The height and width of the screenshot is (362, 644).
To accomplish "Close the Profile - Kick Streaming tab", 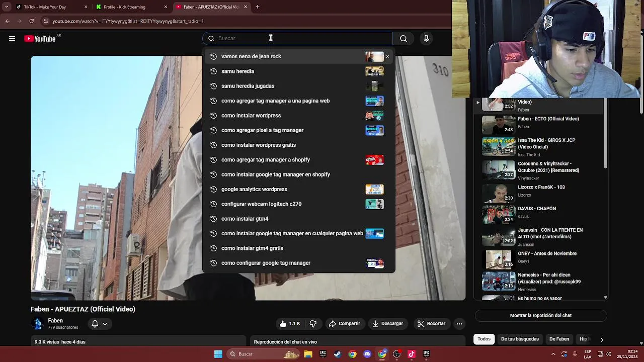I will click(166, 7).
